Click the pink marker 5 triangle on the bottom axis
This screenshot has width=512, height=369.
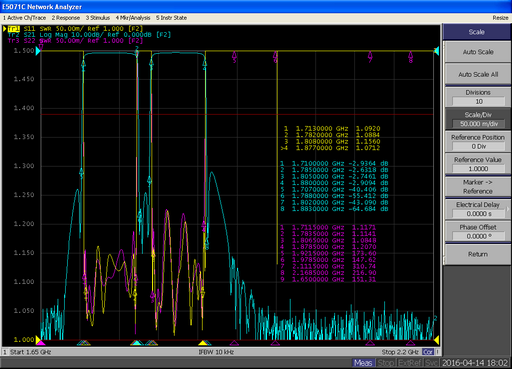point(234,343)
